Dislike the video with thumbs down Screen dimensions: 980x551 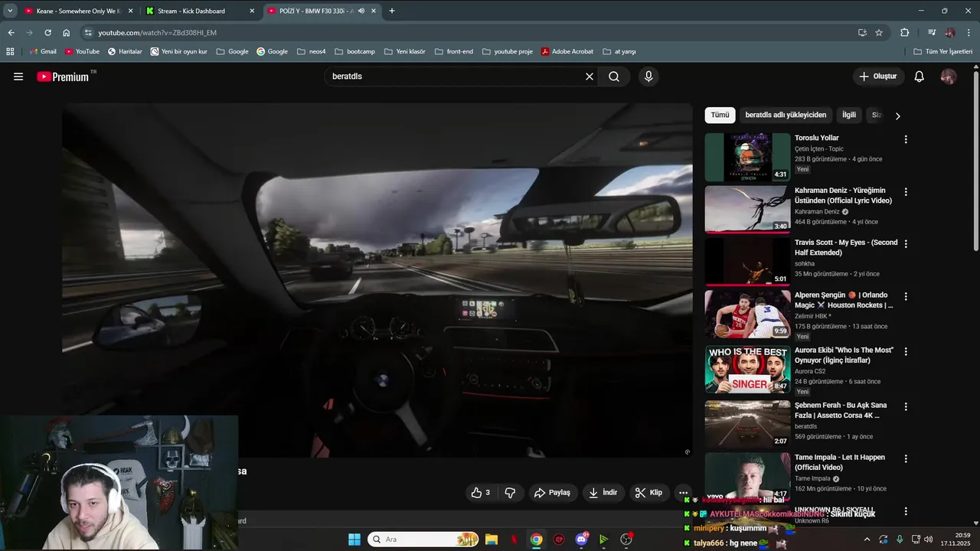510,493
